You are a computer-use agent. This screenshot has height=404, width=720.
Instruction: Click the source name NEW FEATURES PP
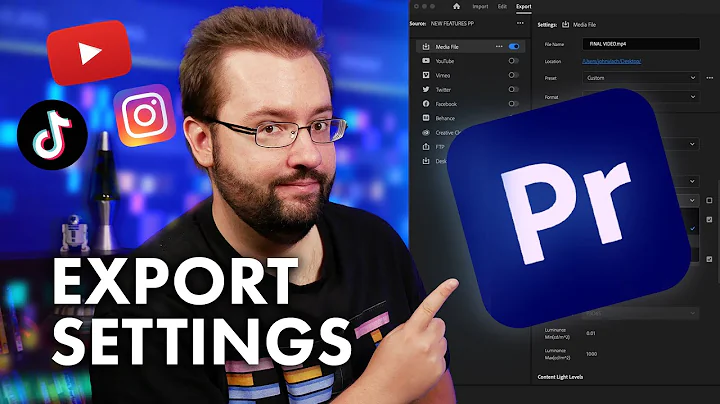(x=452, y=23)
